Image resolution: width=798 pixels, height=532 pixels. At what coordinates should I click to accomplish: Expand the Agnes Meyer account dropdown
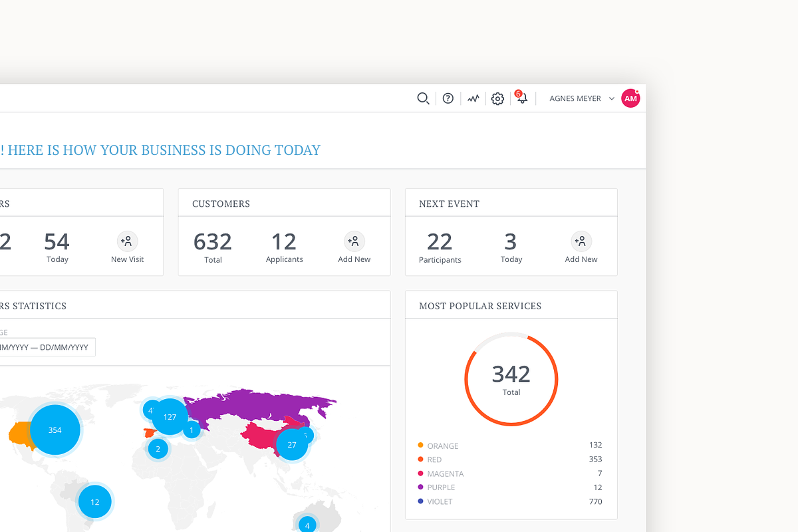click(611, 98)
